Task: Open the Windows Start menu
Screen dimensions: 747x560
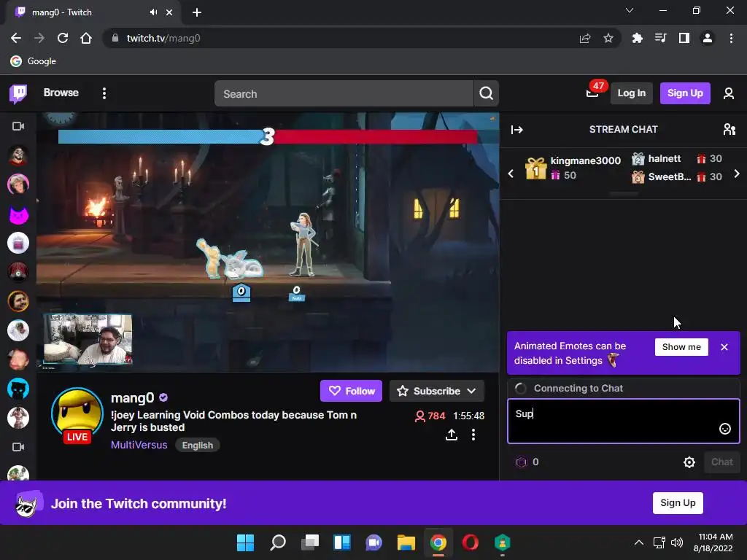Action: 245,542
